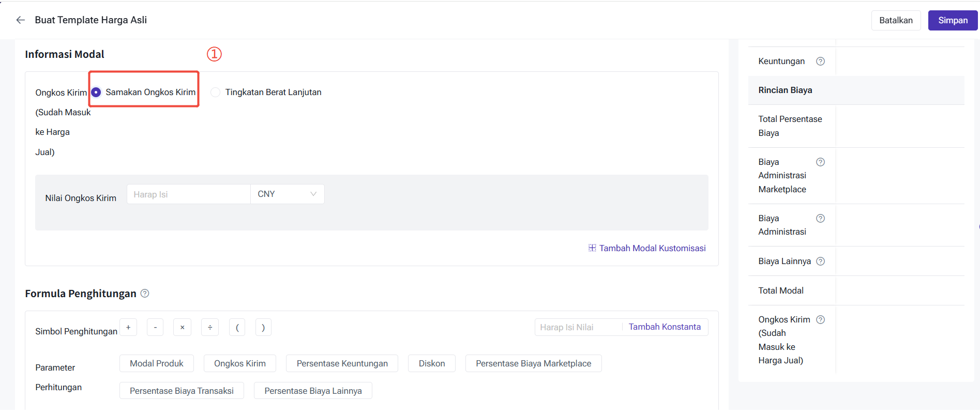The height and width of the screenshot is (415, 980).
Task: Open the CNY currency dropdown
Action: (287, 194)
